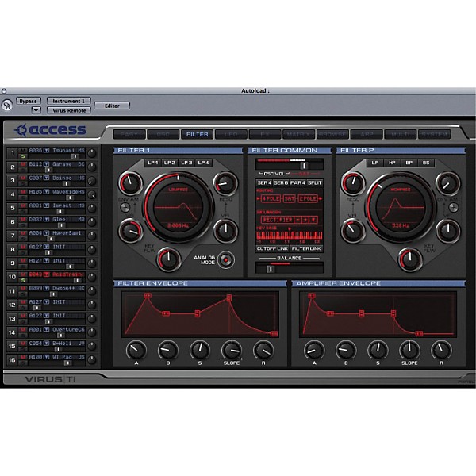The height and width of the screenshot is (476, 476).
Task: Click Filter 2 RESO knob
Action: (352, 183)
